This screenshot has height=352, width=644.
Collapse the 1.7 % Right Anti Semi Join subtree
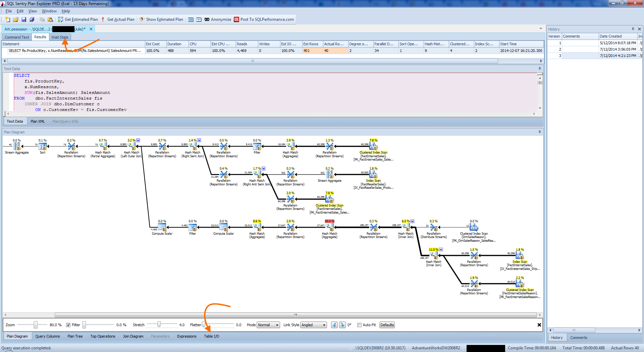pos(264,168)
